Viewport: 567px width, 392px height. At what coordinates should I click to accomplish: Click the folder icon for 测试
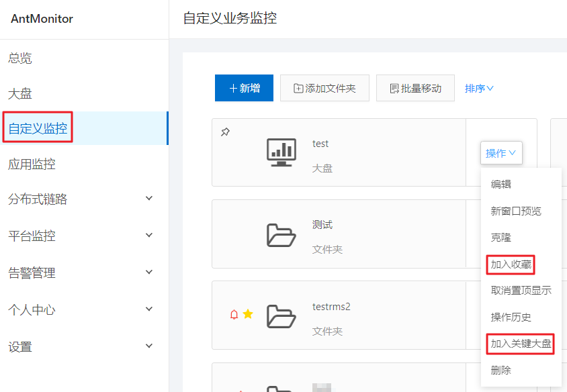pos(281,235)
